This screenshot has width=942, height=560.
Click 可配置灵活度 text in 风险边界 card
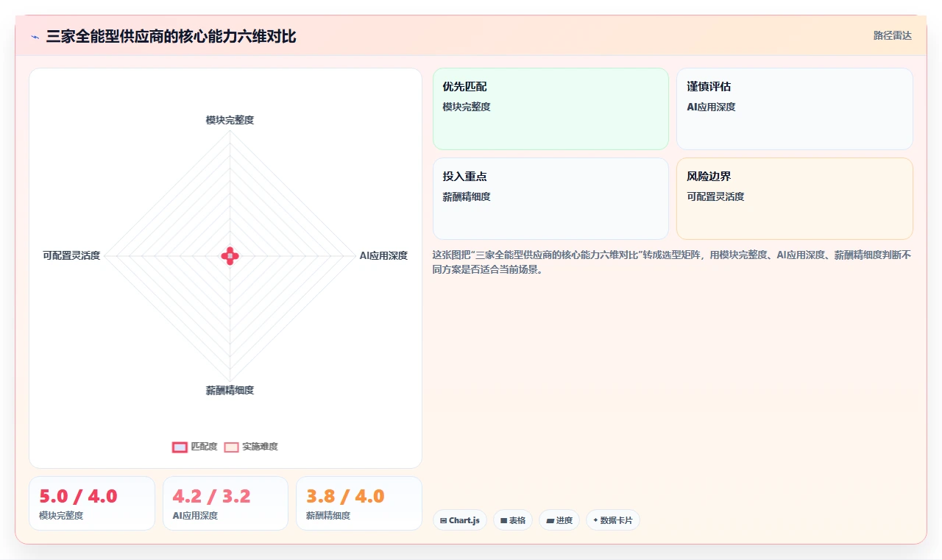click(715, 196)
